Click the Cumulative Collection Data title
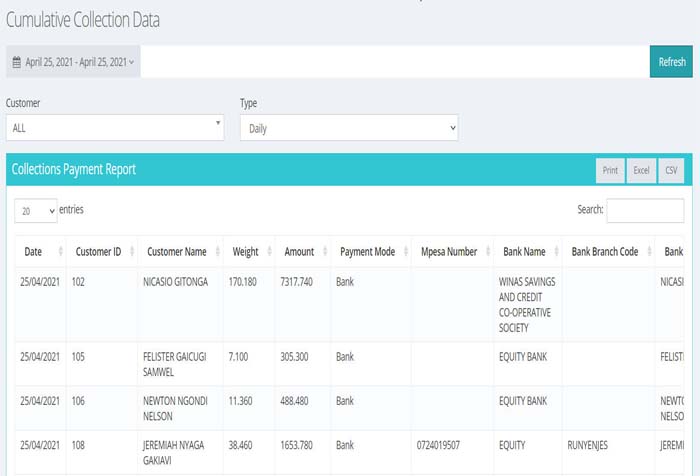700x476 pixels. tap(83, 20)
